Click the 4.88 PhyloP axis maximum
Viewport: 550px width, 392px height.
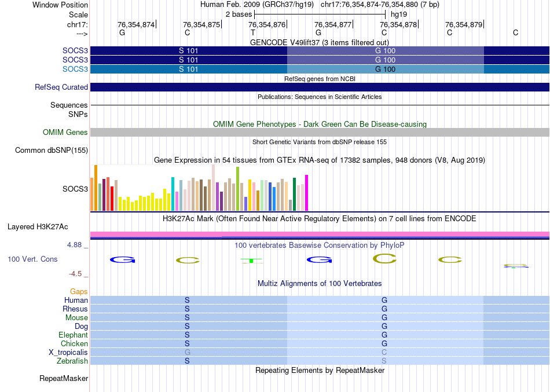click(74, 244)
